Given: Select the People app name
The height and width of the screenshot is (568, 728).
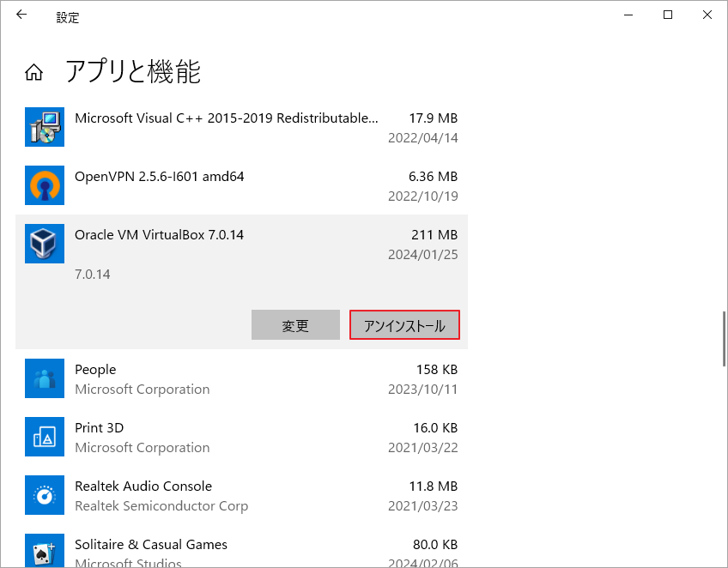Looking at the screenshot, I should click(95, 370).
